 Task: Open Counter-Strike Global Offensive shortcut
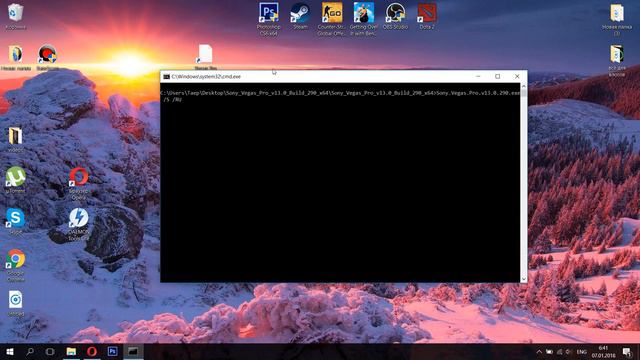[331, 18]
